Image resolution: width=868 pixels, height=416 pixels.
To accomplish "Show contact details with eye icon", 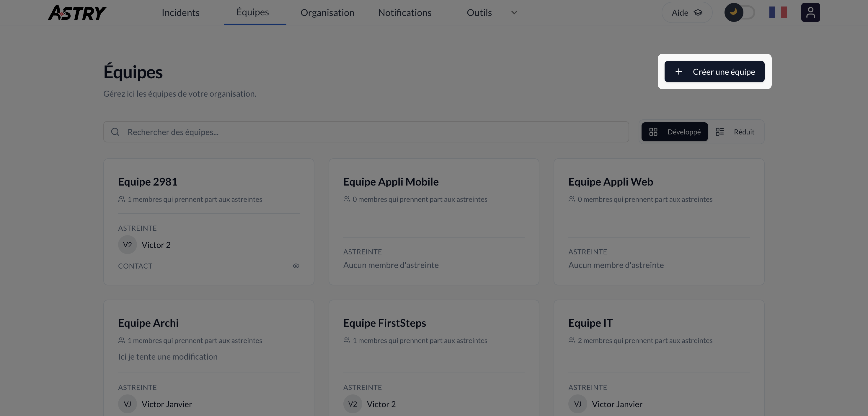I will pos(296,266).
